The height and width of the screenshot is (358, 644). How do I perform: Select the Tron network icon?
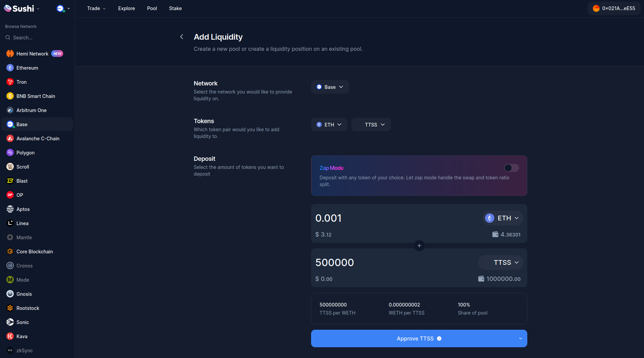click(10, 82)
